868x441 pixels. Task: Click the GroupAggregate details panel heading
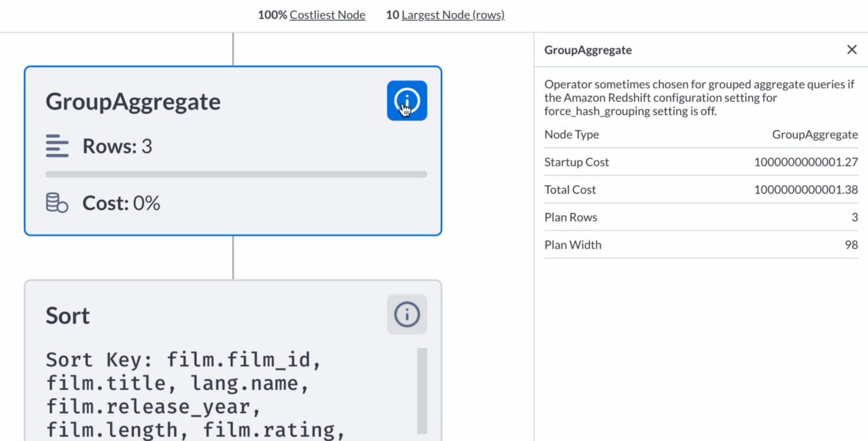point(588,50)
